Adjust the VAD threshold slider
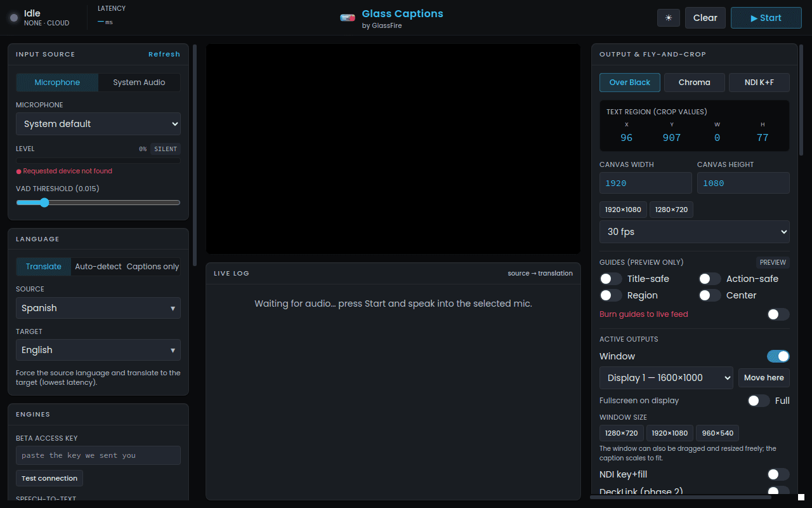The image size is (812, 508). click(x=98, y=203)
